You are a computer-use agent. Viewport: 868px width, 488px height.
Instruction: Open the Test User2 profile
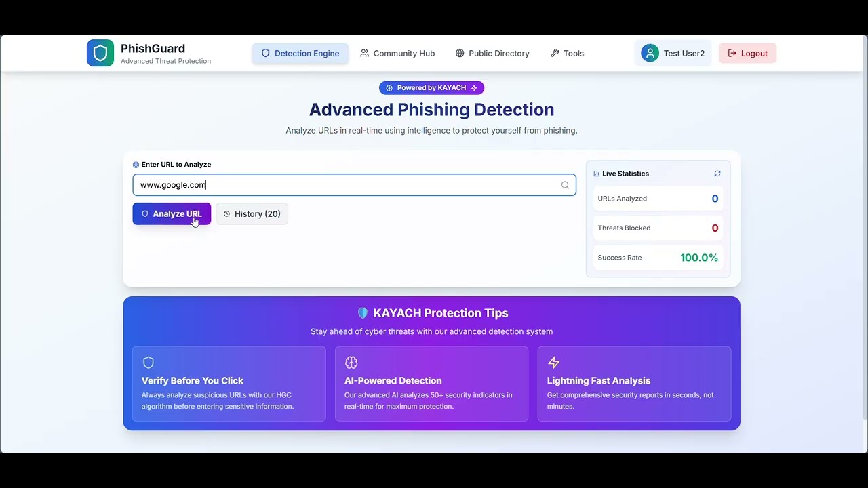[673, 53]
